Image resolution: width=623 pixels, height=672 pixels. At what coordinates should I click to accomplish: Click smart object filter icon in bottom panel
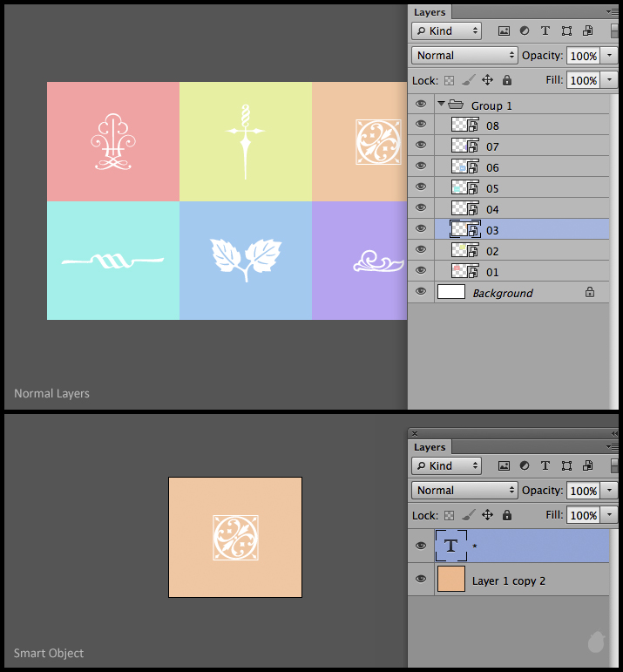pyautogui.click(x=587, y=466)
